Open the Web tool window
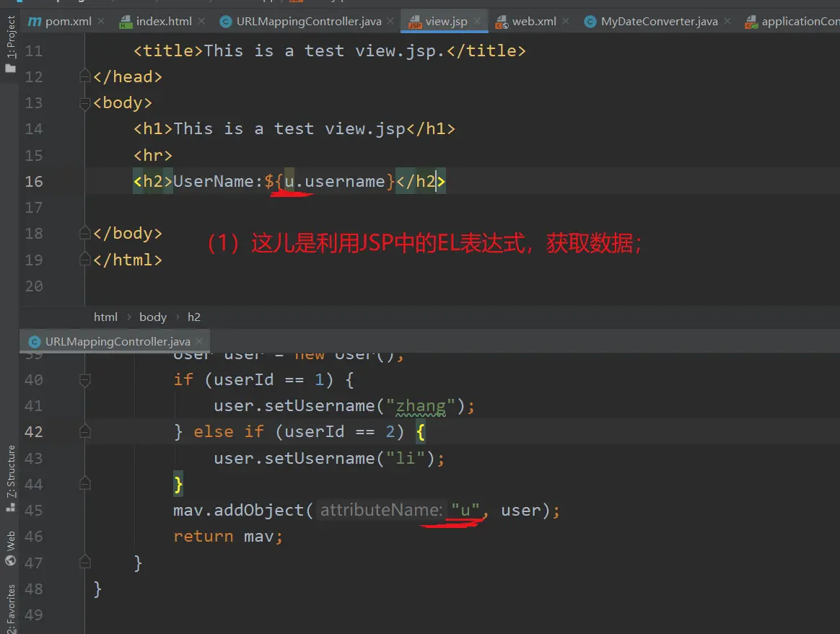 [x=10, y=548]
